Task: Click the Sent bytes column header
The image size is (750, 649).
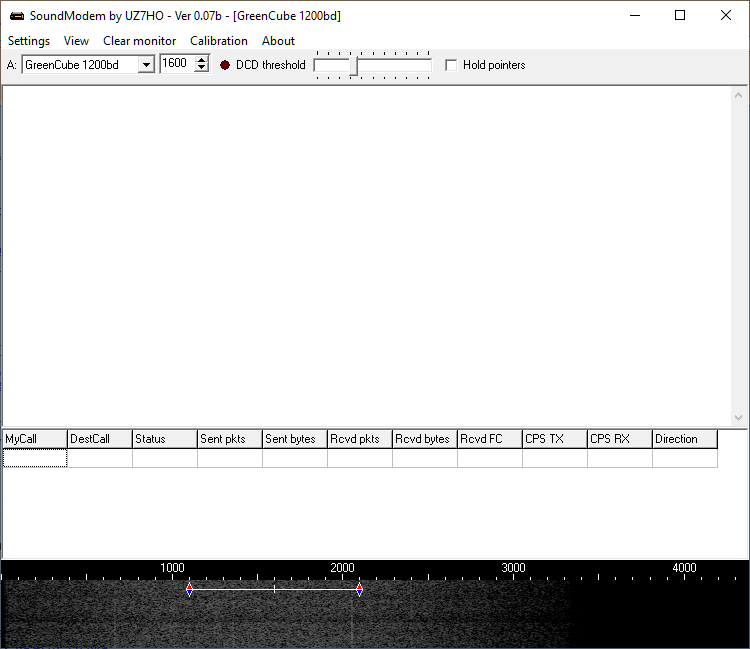Action: (x=295, y=439)
